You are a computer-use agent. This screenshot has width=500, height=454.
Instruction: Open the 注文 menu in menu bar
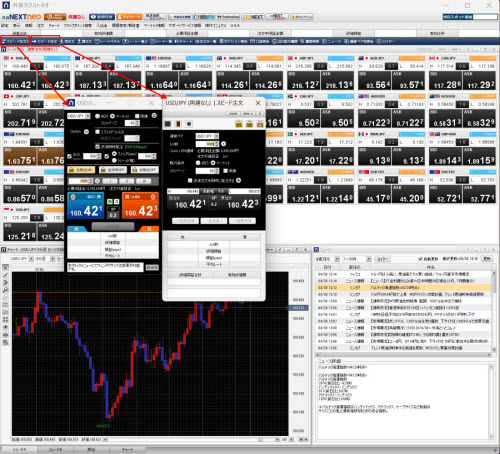pyautogui.click(x=41, y=25)
